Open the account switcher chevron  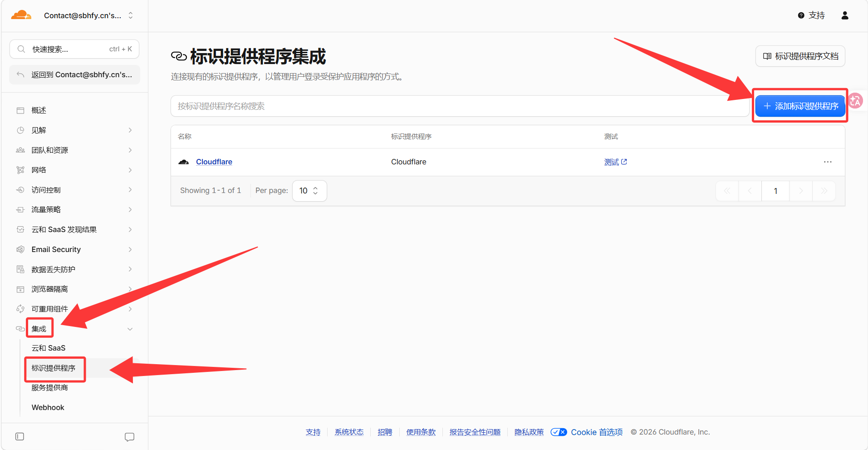pos(131,15)
